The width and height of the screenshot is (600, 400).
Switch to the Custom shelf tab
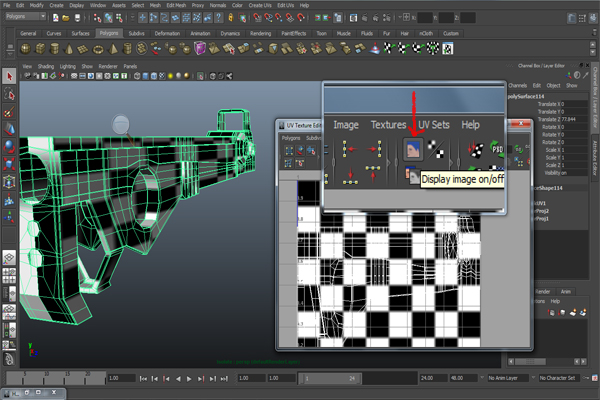(451, 33)
